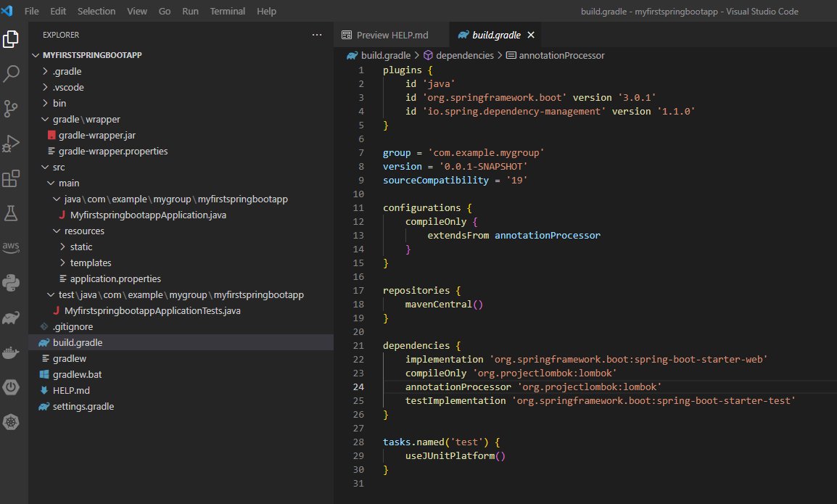Expand the static folder
Viewport: 837px width, 504px height.
click(x=62, y=247)
